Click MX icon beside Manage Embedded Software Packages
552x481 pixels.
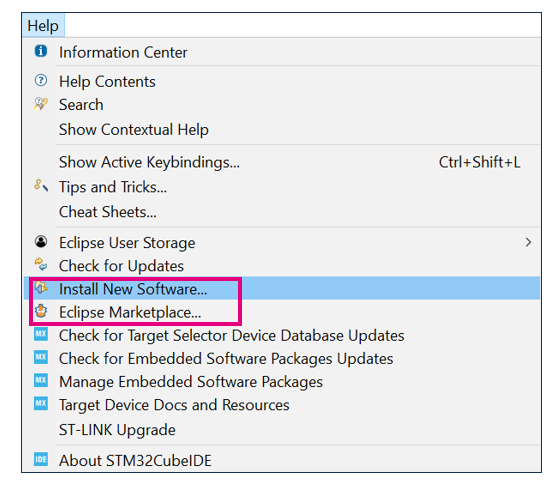pos(41,380)
